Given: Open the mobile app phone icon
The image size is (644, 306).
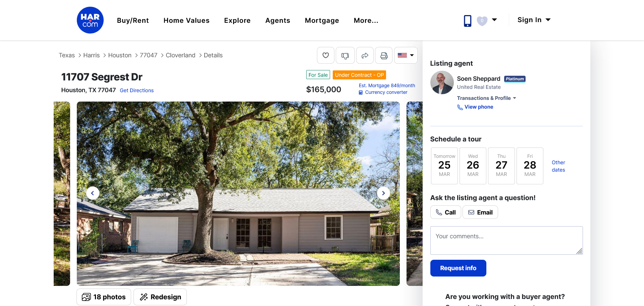Looking at the screenshot, I should point(468,21).
